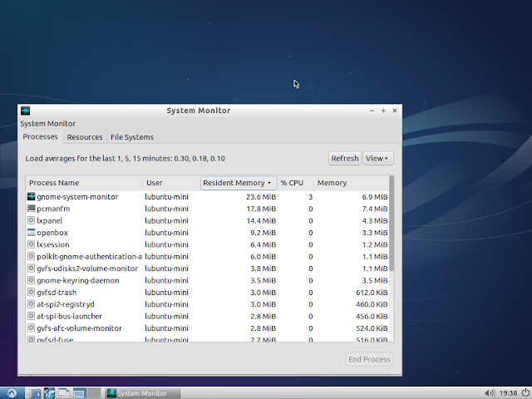Click the System Monitor titlebar app icon
The height and width of the screenshot is (399, 532).
pos(26,111)
